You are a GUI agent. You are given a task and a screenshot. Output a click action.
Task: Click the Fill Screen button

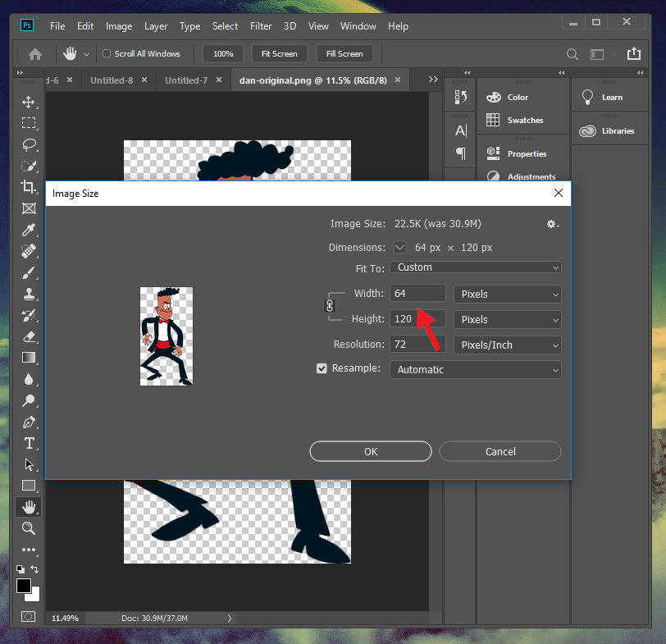pyautogui.click(x=344, y=54)
